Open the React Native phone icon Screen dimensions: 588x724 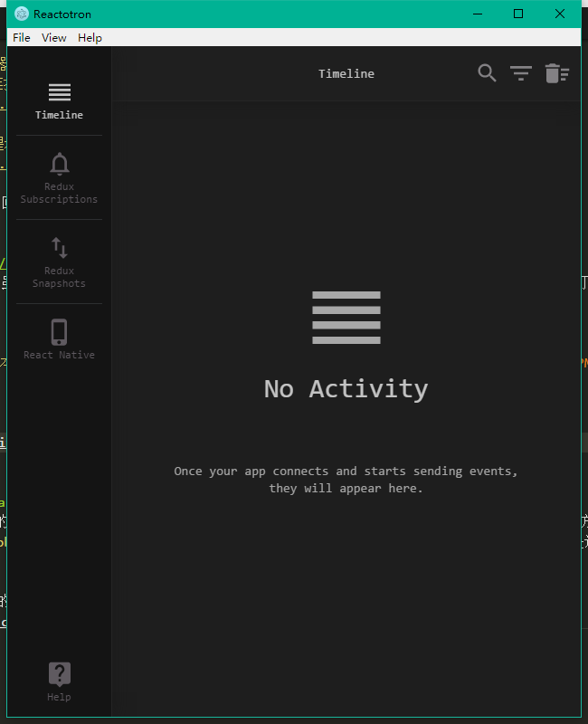point(59,332)
